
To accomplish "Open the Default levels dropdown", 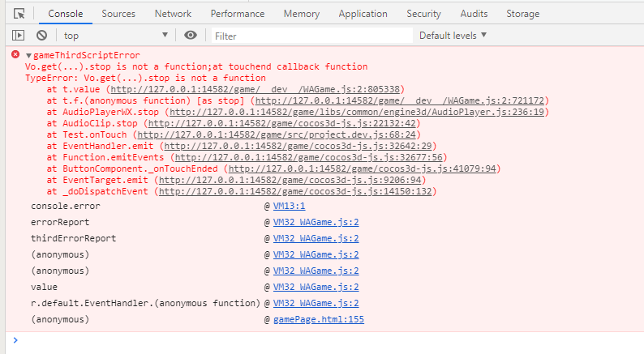I will tap(453, 36).
